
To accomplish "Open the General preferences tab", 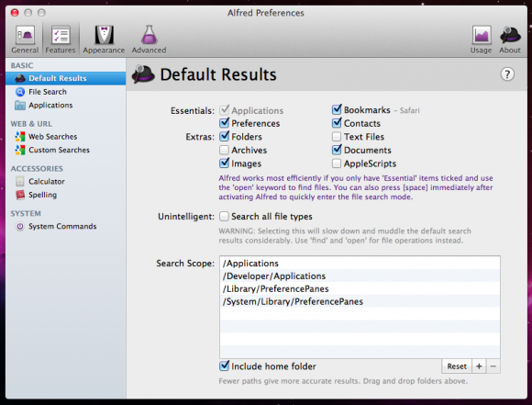I will pos(25,39).
